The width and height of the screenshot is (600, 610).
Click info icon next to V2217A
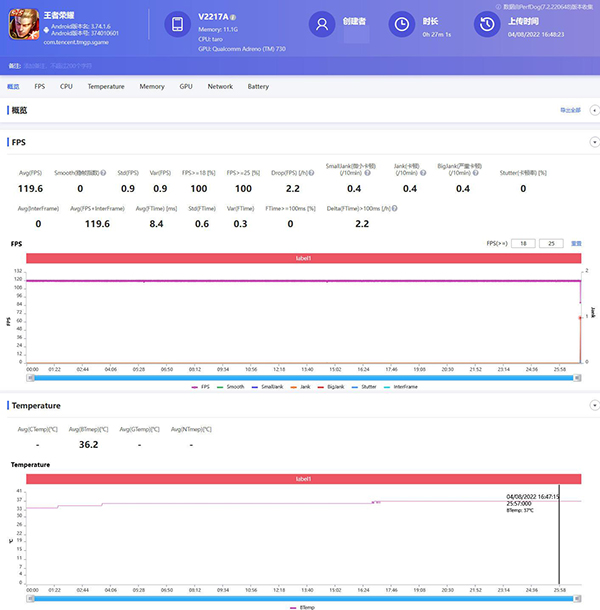[234, 18]
